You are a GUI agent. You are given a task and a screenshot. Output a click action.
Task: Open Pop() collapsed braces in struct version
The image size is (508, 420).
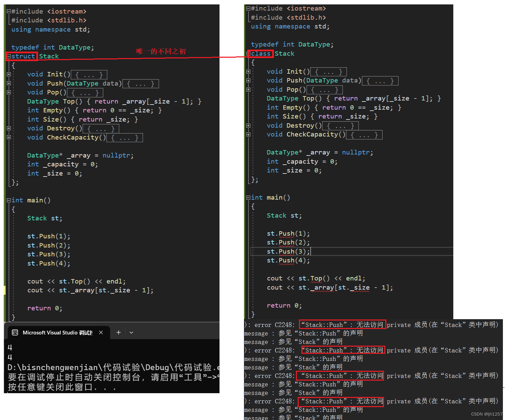[85, 92]
